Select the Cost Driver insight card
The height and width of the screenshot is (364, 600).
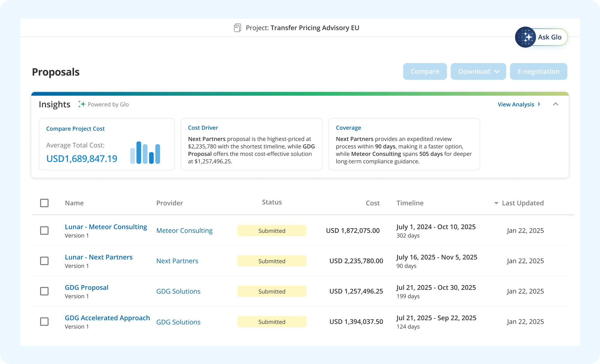[x=251, y=144]
